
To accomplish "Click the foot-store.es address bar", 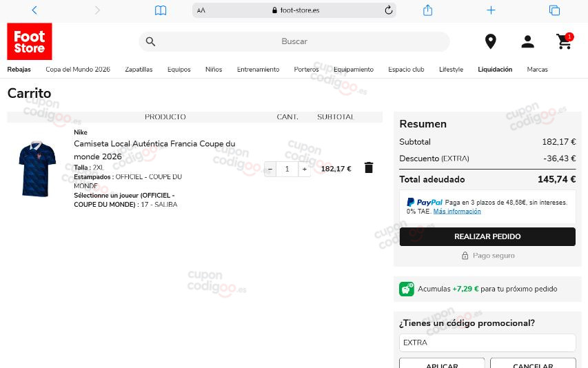I will (294, 10).
